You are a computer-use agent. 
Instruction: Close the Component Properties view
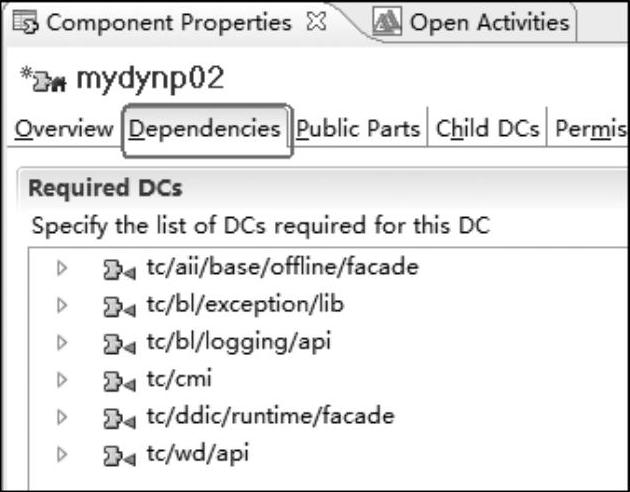316,22
